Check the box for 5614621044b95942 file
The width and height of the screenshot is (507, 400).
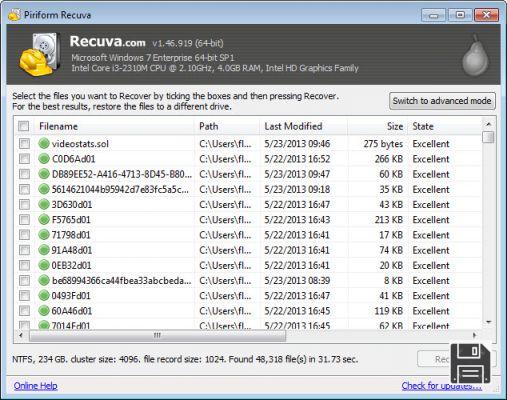[x=24, y=189]
